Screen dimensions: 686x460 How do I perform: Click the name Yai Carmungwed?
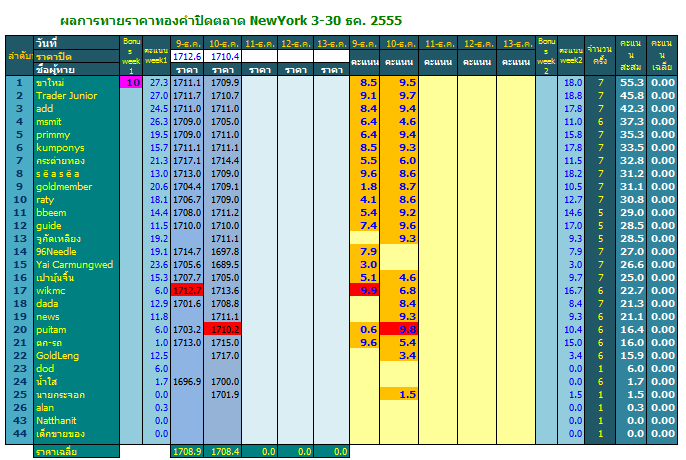tap(74, 265)
